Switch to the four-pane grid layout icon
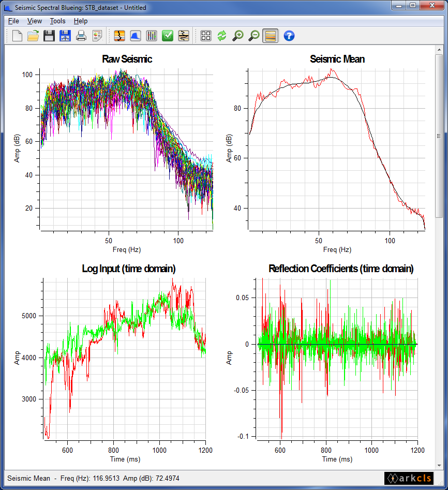 [x=206, y=36]
